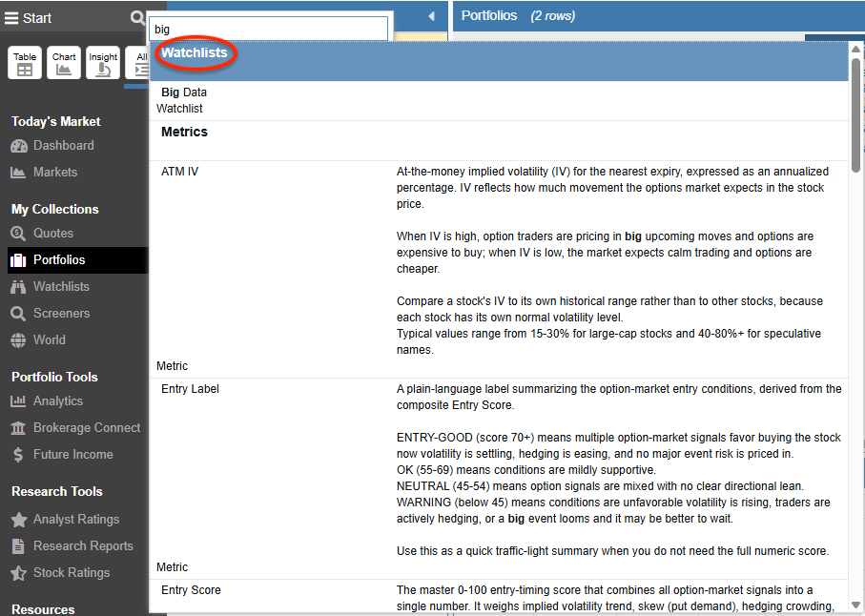
Task: Click the Portfolios panel title
Action: click(489, 16)
